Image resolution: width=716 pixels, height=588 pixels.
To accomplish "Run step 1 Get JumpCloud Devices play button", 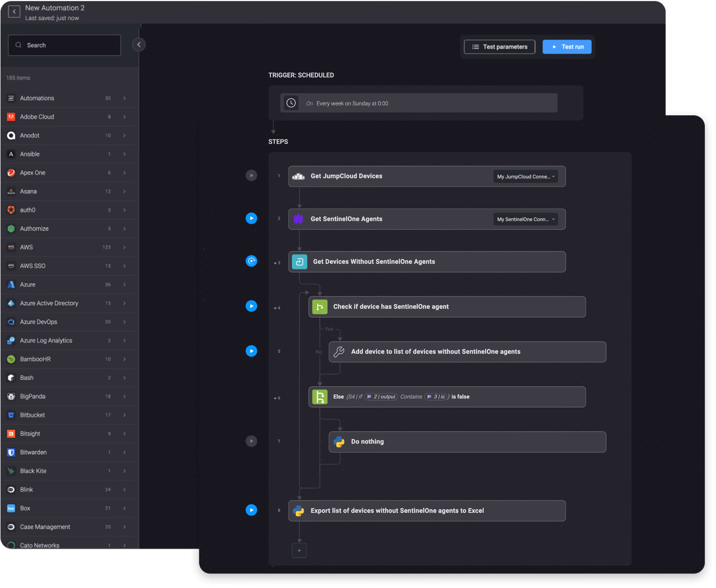I will (252, 176).
